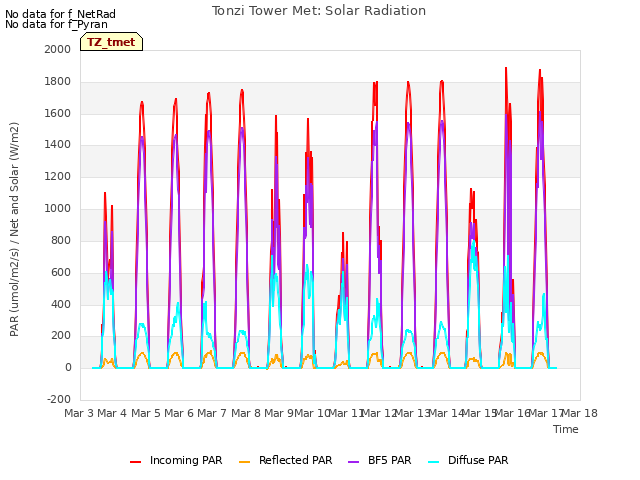Click the TZ_tmet label box
640x480 pixels.
[x=111, y=42]
